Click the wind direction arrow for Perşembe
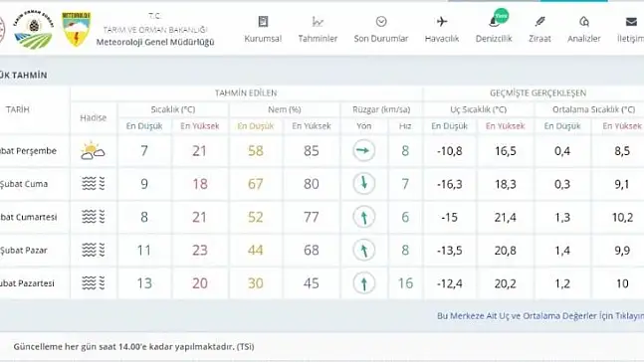Image resolution: width=644 pixels, height=362 pixels. [x=364, y=150]
